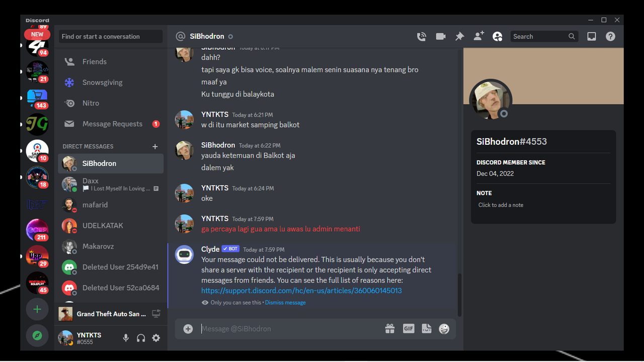Viewport: 644px width, 362px height.
Task: Click YNTKTS name on 6:21 PM message
Action: (215, 115)
